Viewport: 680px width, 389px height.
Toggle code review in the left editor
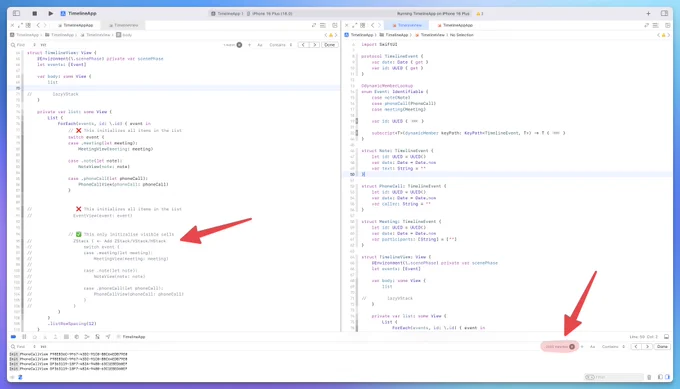click(x=314, y=26)
